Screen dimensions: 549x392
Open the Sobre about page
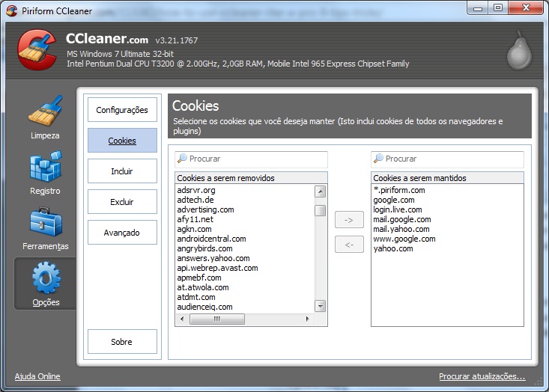122,342
